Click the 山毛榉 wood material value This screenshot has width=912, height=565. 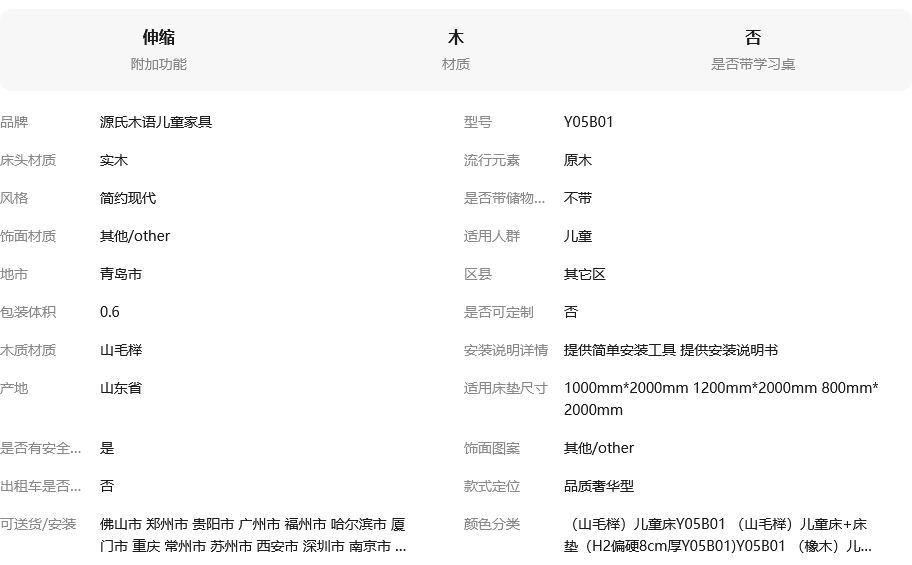[121, 350]
